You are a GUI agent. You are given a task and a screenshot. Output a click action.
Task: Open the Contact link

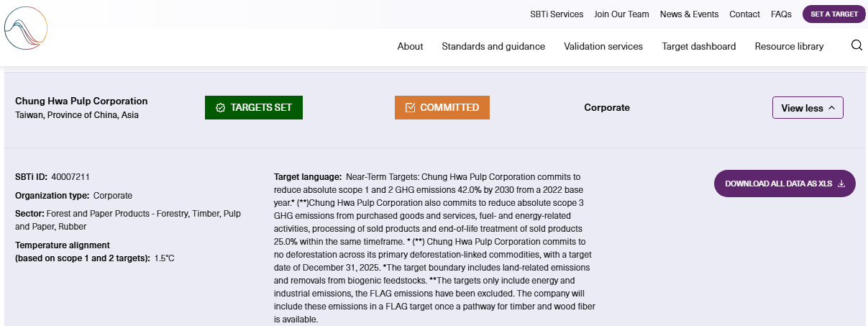click(744, 14)
